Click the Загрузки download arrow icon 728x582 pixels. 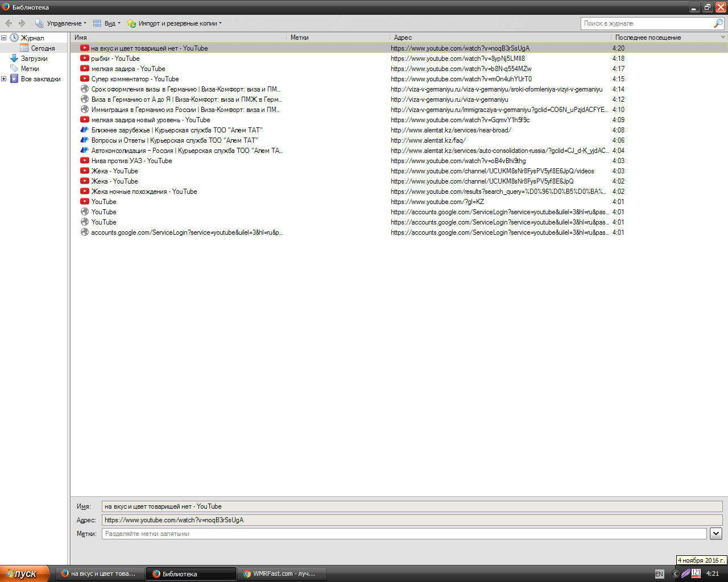(14, 59)
